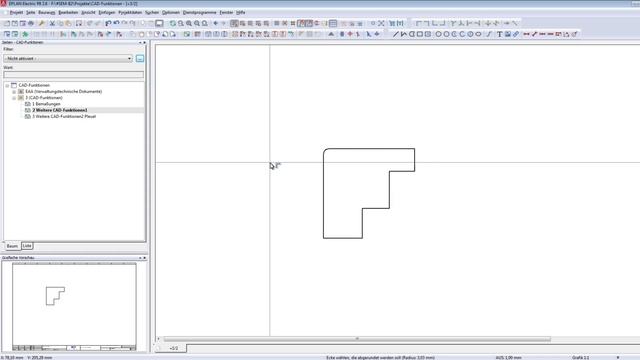Open the Hilfe menu
The height and width of the screenshot is (360, 640).
(x=241, y=13)
